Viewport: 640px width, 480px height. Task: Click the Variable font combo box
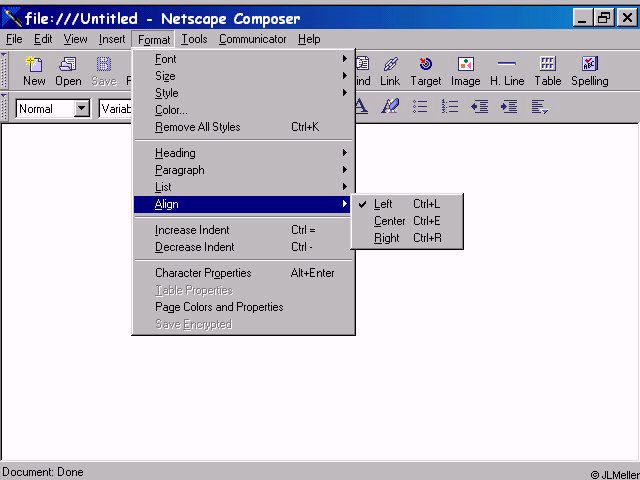click(x=116, y=109)
